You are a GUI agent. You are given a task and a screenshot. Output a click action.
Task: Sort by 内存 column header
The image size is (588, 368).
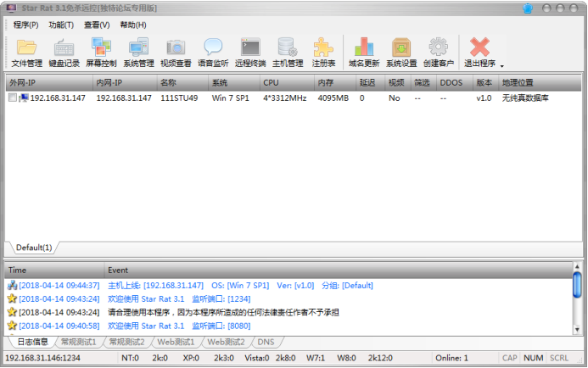pos(335,82)
